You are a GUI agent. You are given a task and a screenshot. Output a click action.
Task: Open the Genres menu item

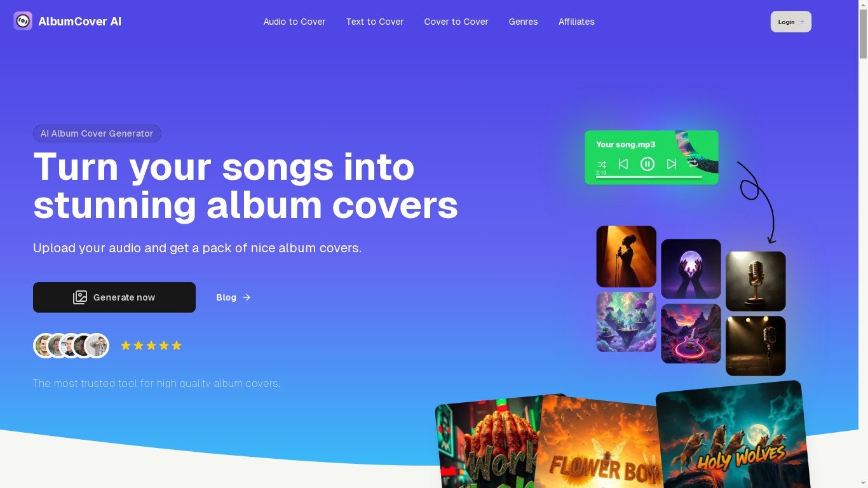tap(523, 22)
